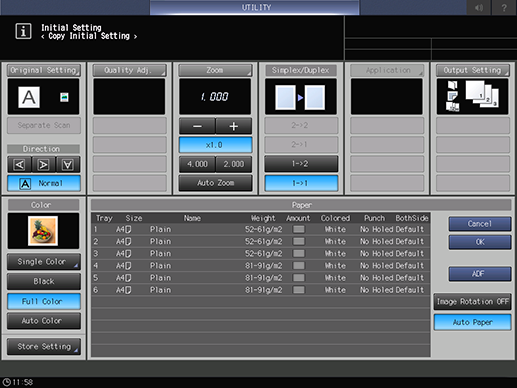Click the simplex to simplex page preview

[300, 97]
